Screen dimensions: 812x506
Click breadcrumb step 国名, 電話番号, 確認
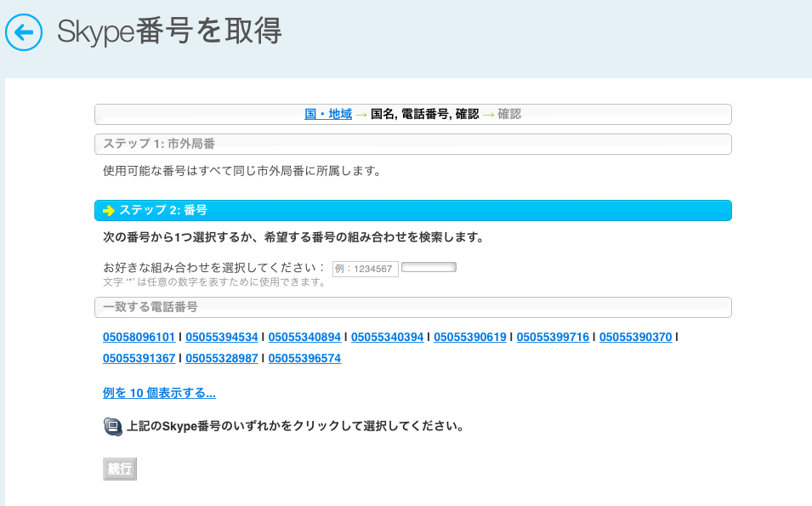coord(424,114)
